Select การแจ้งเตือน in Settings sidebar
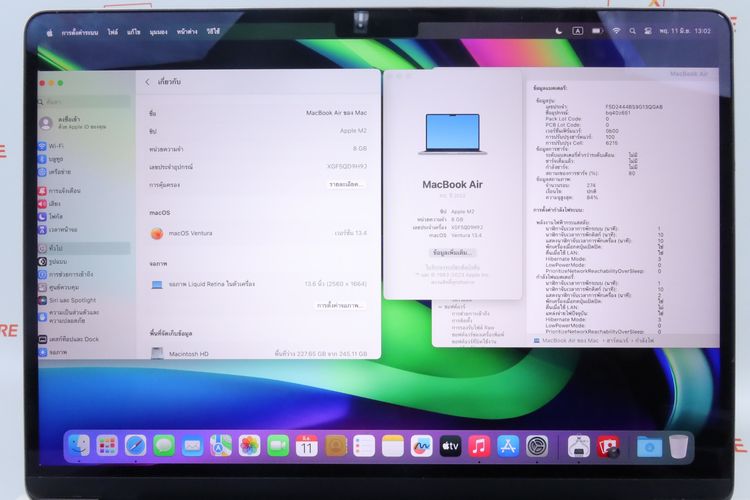The image size is (750, 500). 60,190
